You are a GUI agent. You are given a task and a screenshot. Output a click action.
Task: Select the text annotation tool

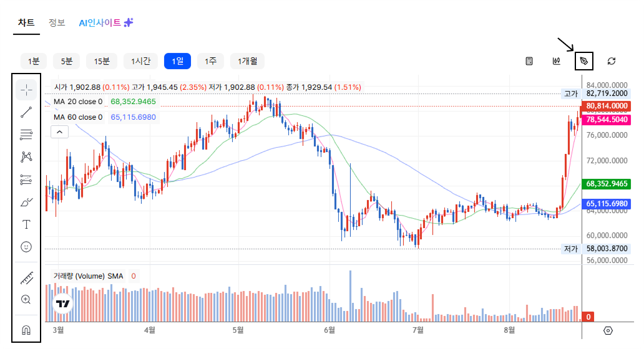coord(26,224)
